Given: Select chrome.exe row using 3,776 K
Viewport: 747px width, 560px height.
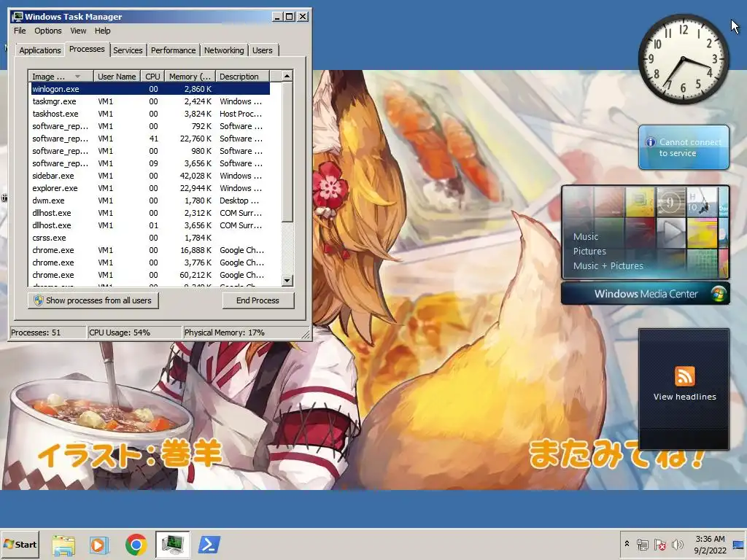Looking at the screenshot, I should 150,262.
